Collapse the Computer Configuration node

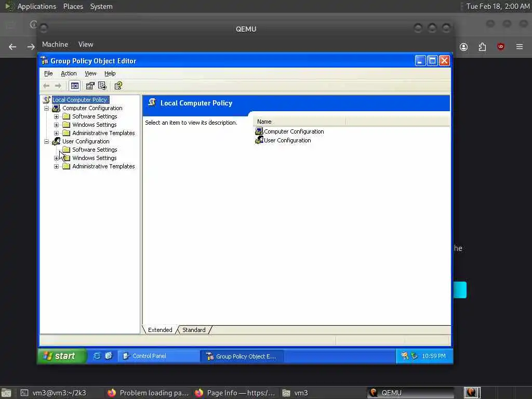(x=46, y=108)
